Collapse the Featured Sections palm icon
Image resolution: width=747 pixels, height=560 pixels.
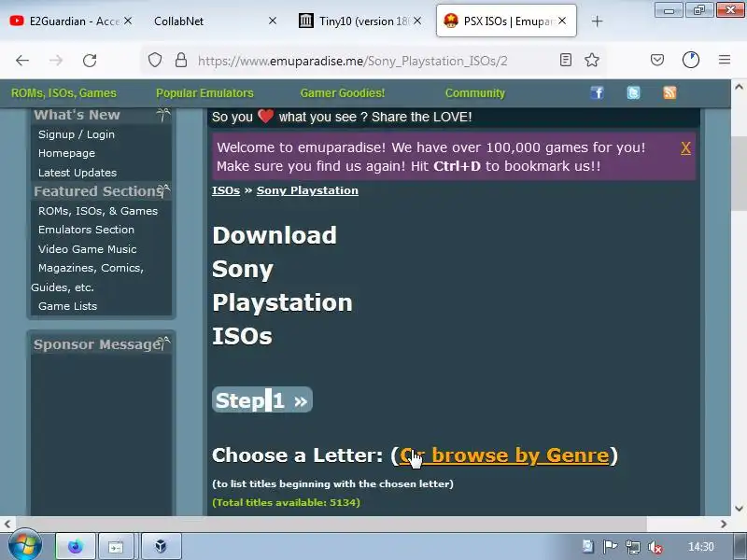pyautogui.click(x=164, y=191)
